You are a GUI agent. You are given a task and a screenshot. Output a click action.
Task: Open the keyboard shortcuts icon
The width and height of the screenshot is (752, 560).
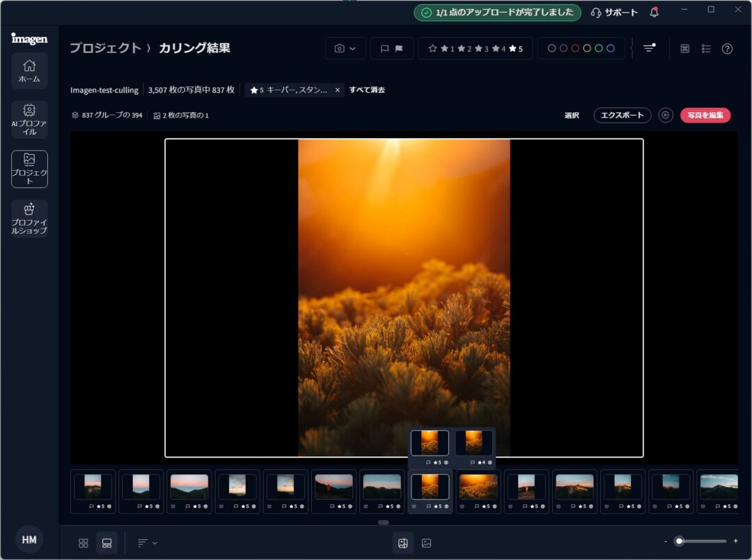click(x=684, y=49)
